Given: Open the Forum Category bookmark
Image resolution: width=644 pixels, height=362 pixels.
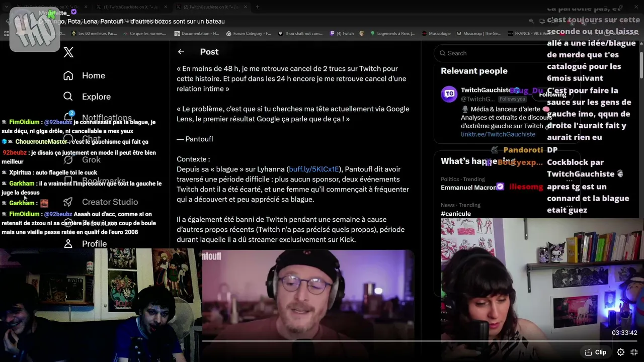Looking at the screenshot, I should coord(249,33).
